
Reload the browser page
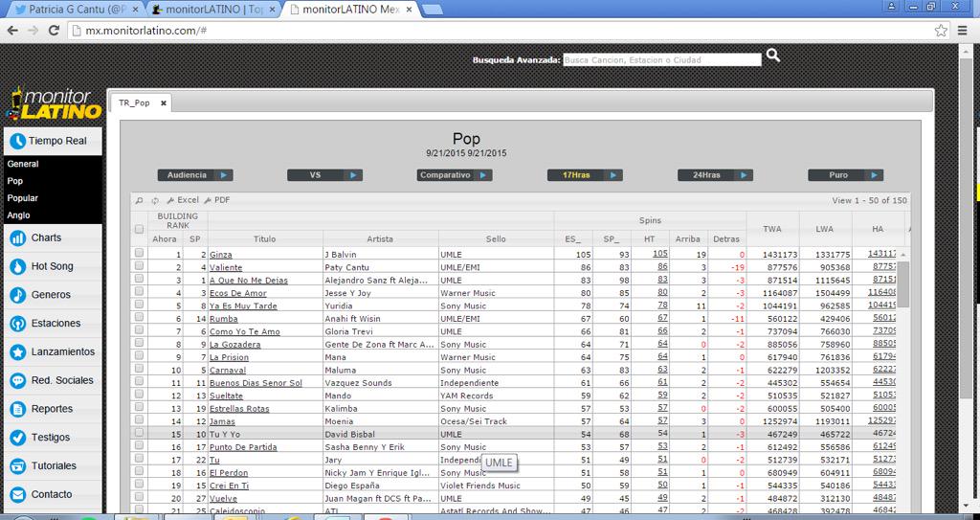[54, 30]
